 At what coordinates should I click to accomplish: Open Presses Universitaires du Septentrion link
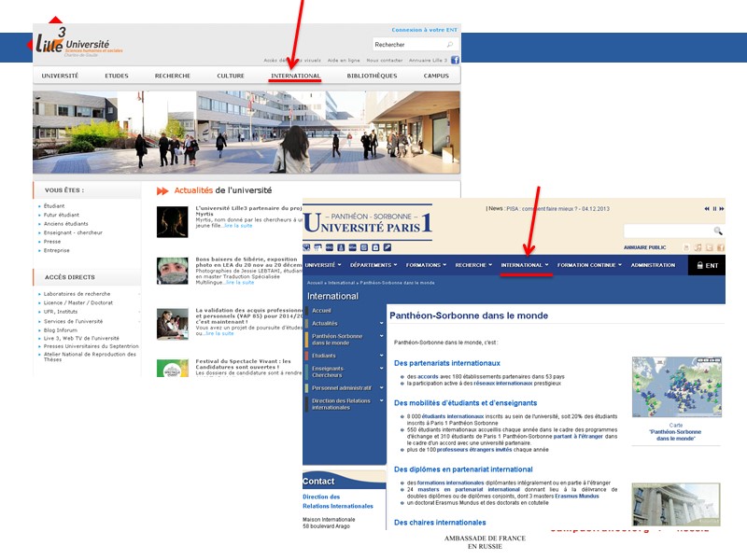(x=91, y=346)
